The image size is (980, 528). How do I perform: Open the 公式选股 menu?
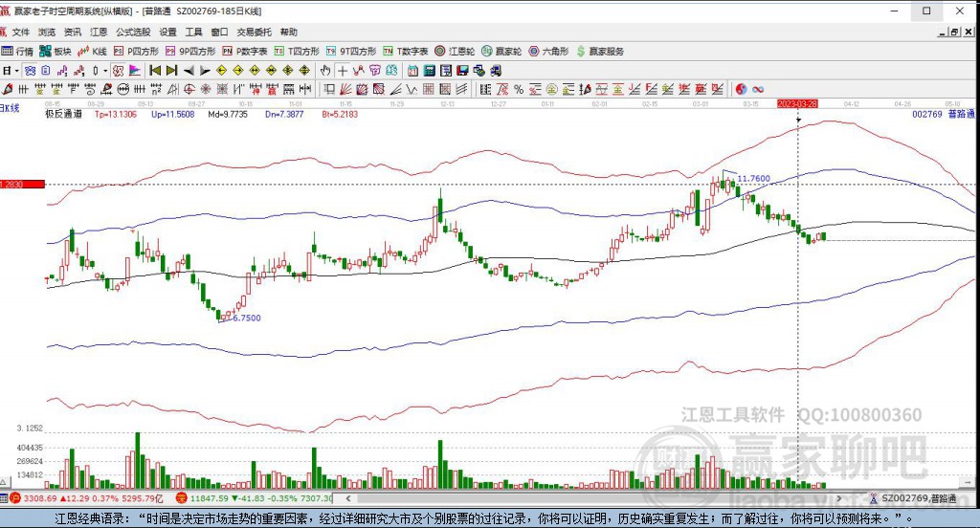[x=132, y=32]
